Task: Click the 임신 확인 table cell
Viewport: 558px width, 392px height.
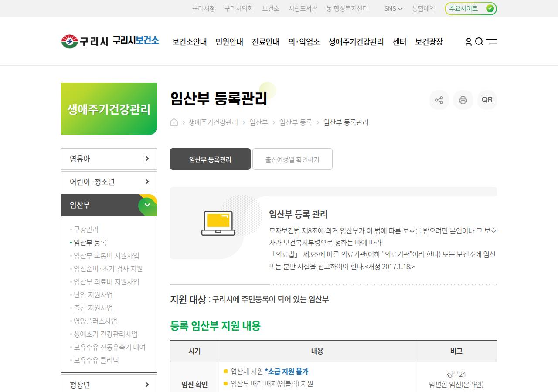Action: pyautogui.click(x=194, y=385)
